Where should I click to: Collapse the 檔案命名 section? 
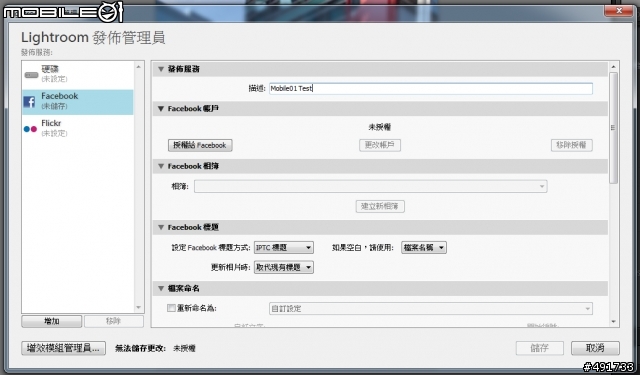161,288
